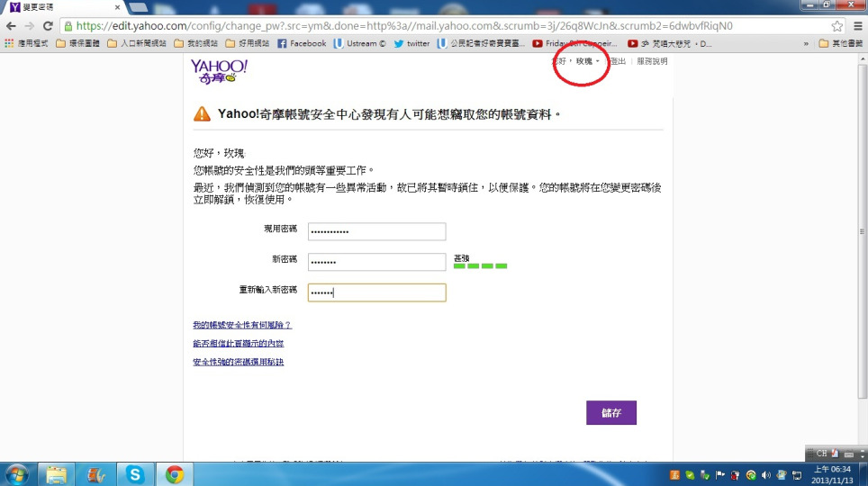Open the Chrome menu icon
This screenshot has width=868, height=486.
click(x=855, y=26)
